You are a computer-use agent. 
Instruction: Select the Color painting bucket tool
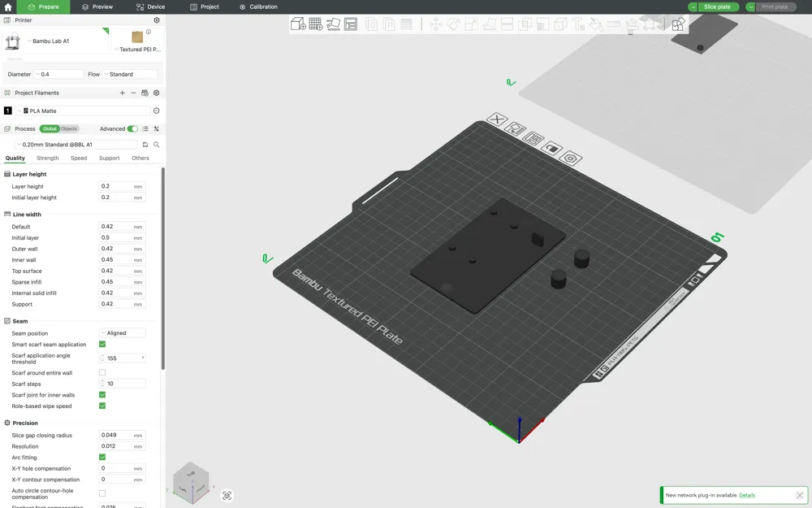click(x=596, y=24)
